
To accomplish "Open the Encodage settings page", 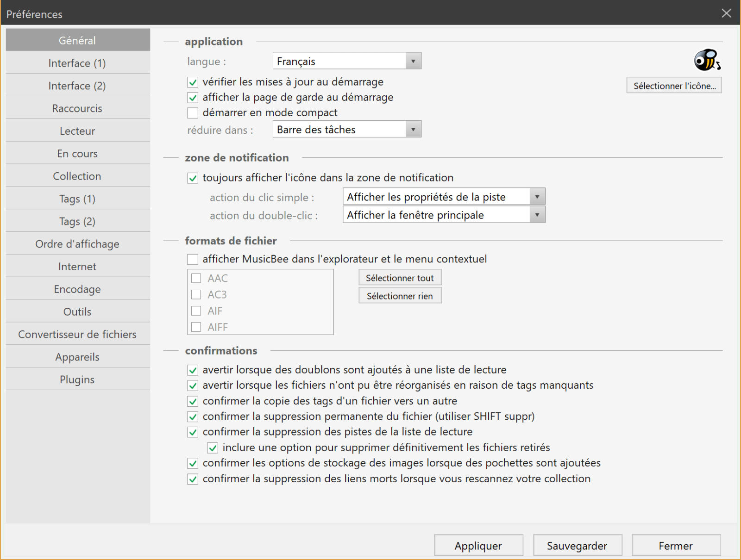I will point(77,289).
